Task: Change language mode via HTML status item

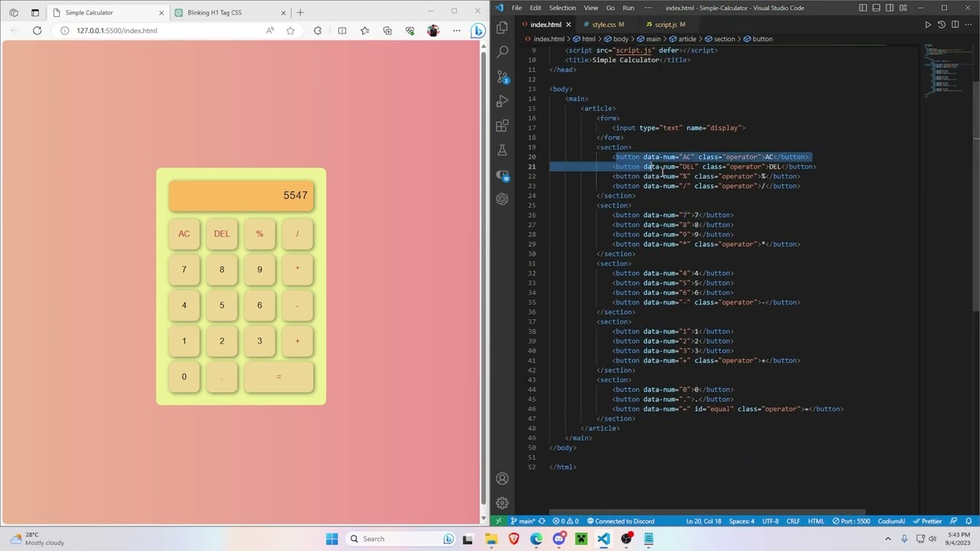Action: 816,521
